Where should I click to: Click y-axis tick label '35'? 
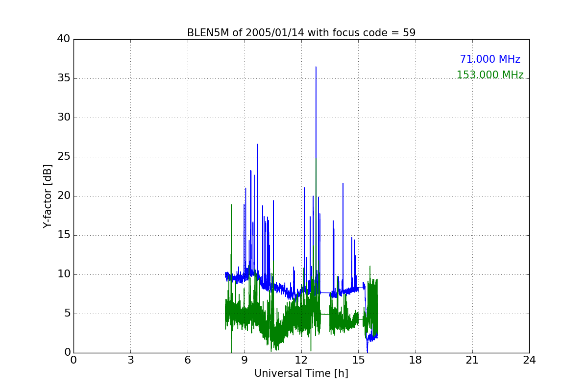click(64, 78)
